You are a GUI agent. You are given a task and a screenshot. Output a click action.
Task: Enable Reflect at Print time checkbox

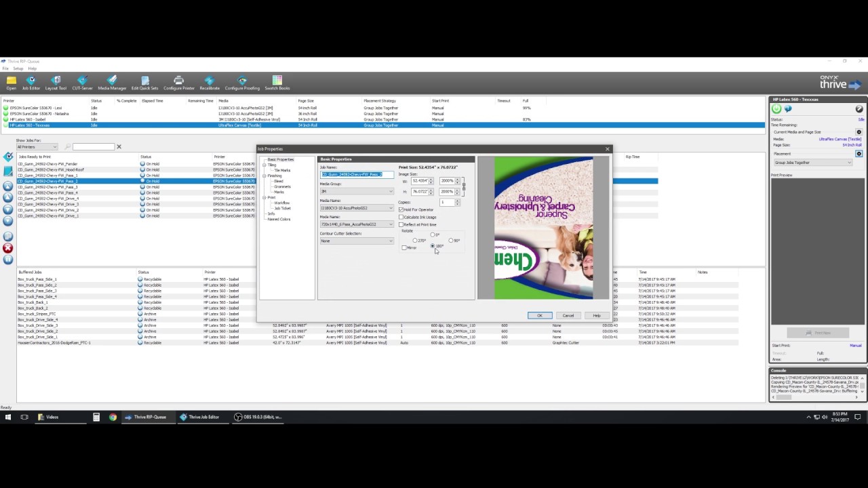(x=401, y=224)
